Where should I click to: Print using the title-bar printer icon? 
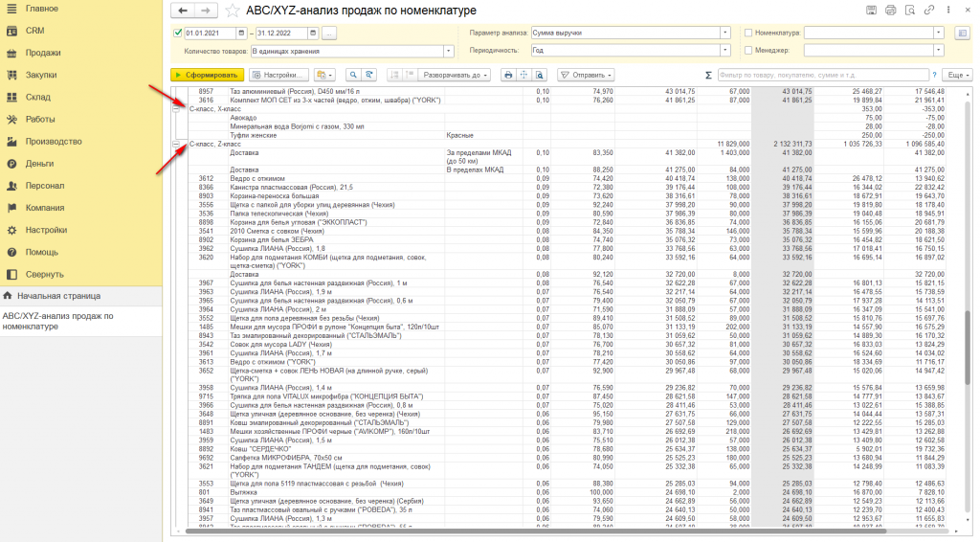[891, 10]
